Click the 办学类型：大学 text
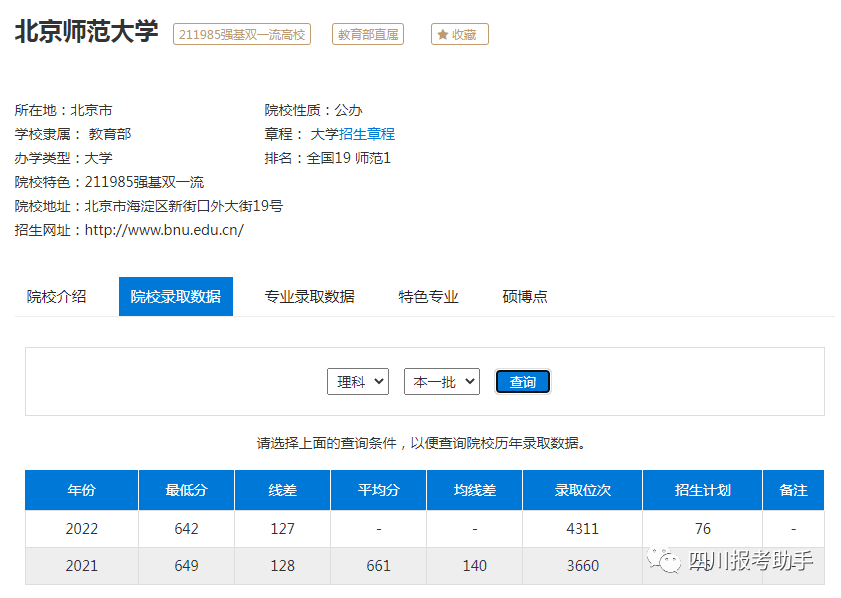 point(63,158)
